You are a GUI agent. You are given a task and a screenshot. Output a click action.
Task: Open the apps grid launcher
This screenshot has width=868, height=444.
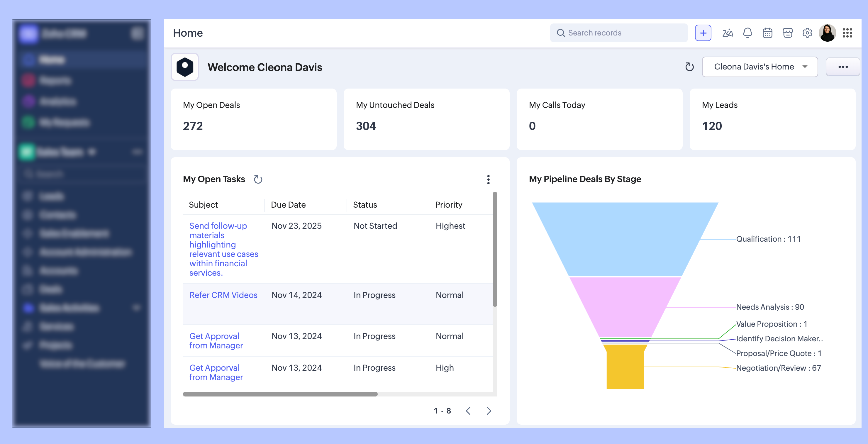tap(847, 33)
